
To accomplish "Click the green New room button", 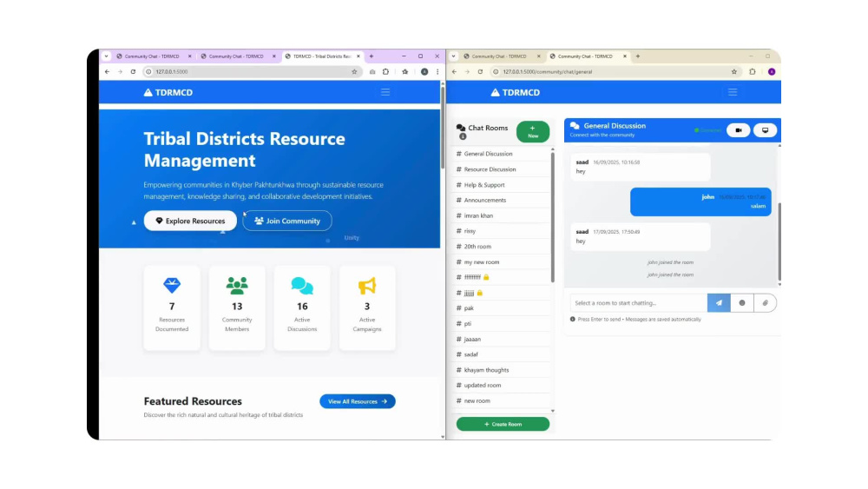I will pyautogui.click(x=533, y=132).
